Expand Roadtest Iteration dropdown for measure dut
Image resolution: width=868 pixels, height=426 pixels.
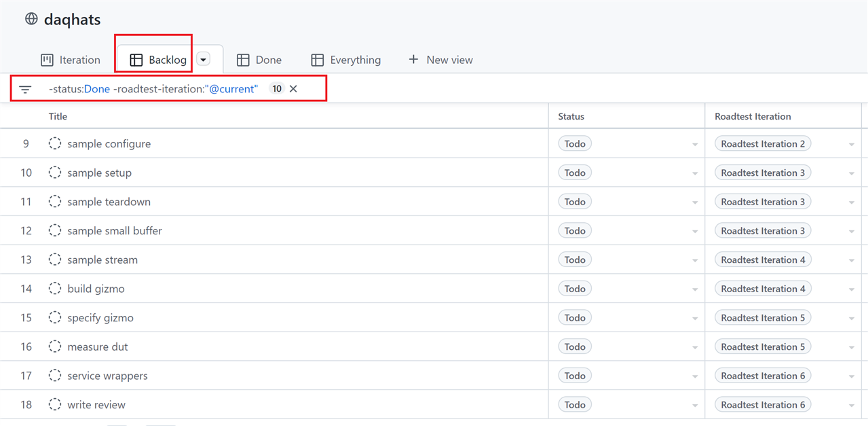[x=852, y=347]
